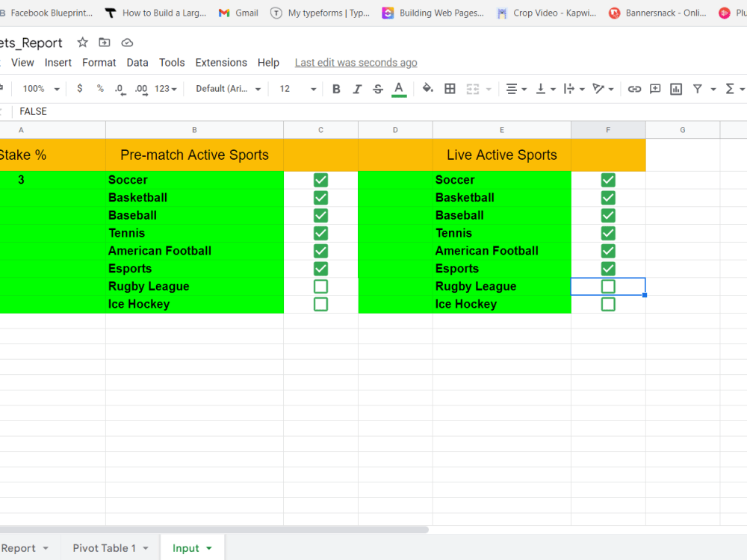Open Bannersnack bookmark
The image size is (747, 560).
point(657,13)
